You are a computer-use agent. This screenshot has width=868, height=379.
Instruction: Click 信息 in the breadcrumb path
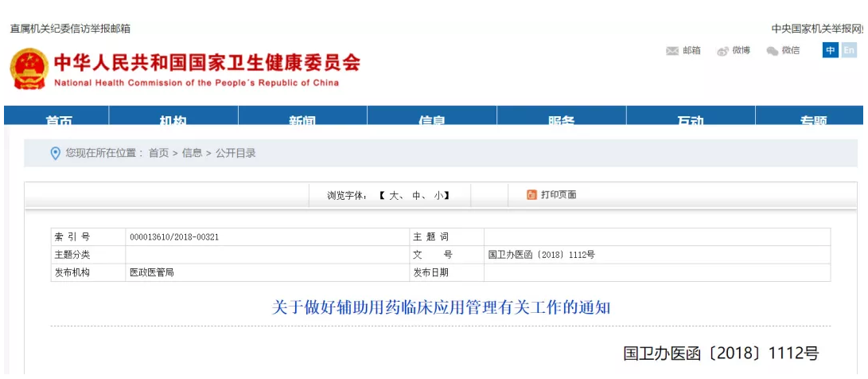[192, 153]
